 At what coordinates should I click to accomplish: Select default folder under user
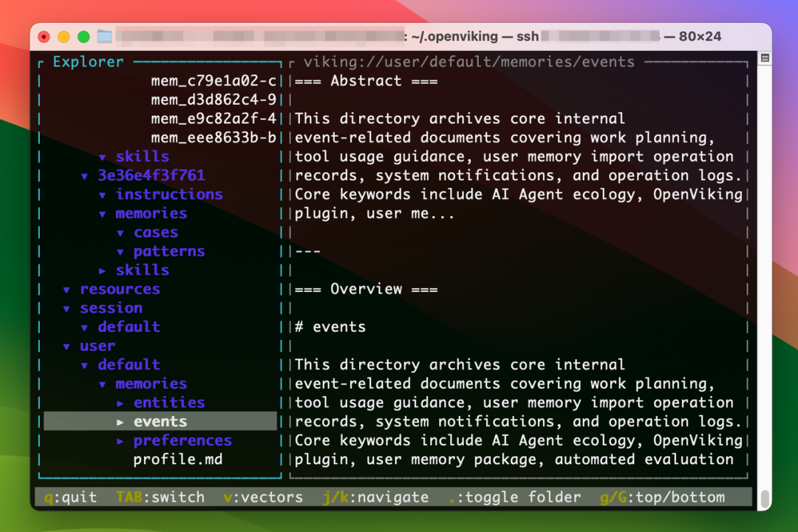[129, 365]
